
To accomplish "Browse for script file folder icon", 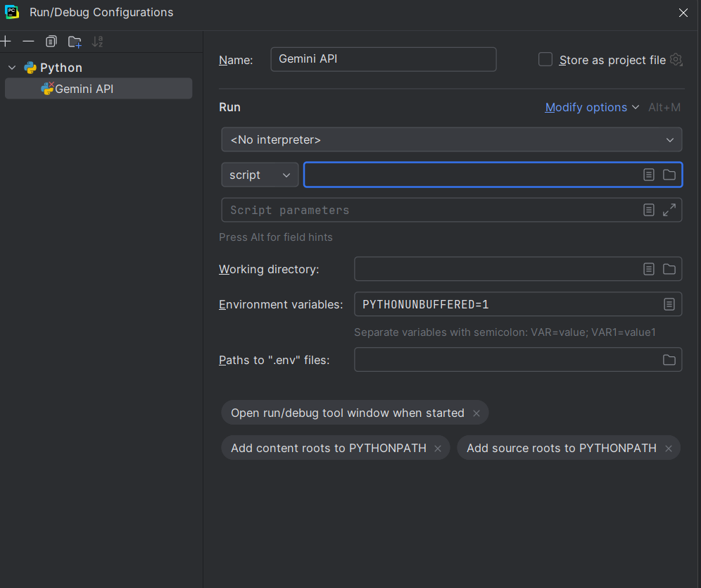I will pos(669,175).
